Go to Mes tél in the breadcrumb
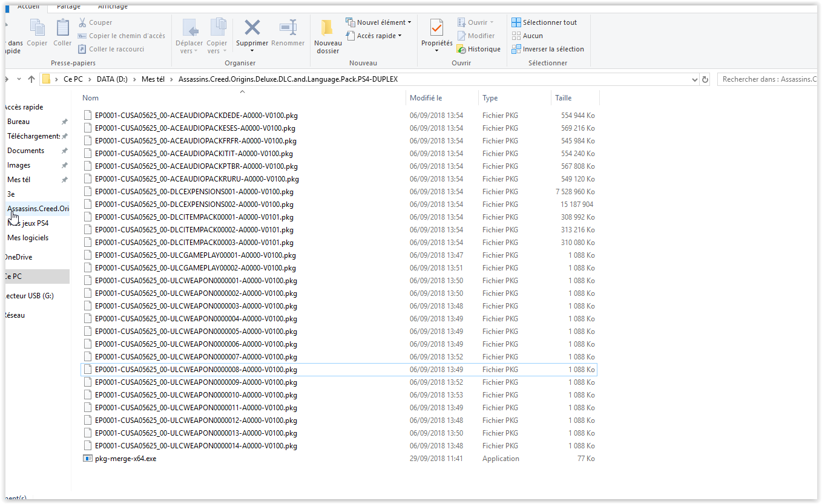 pyautogui.click(x=153, y=79)
